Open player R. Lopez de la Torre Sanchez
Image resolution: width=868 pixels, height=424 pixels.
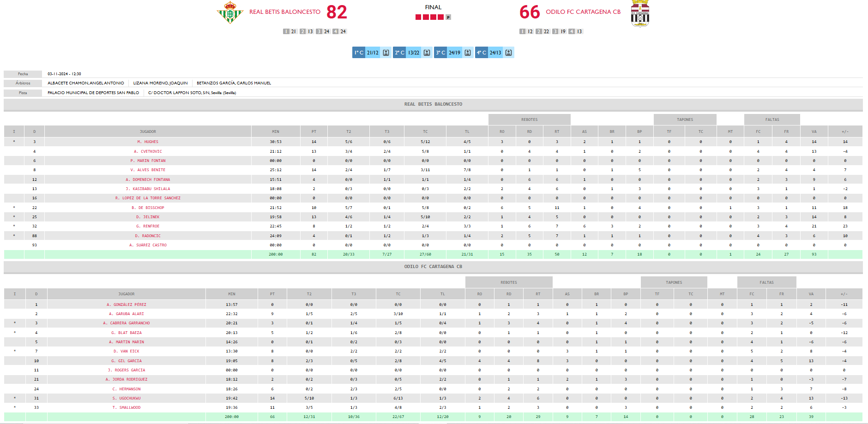point(148,198)
